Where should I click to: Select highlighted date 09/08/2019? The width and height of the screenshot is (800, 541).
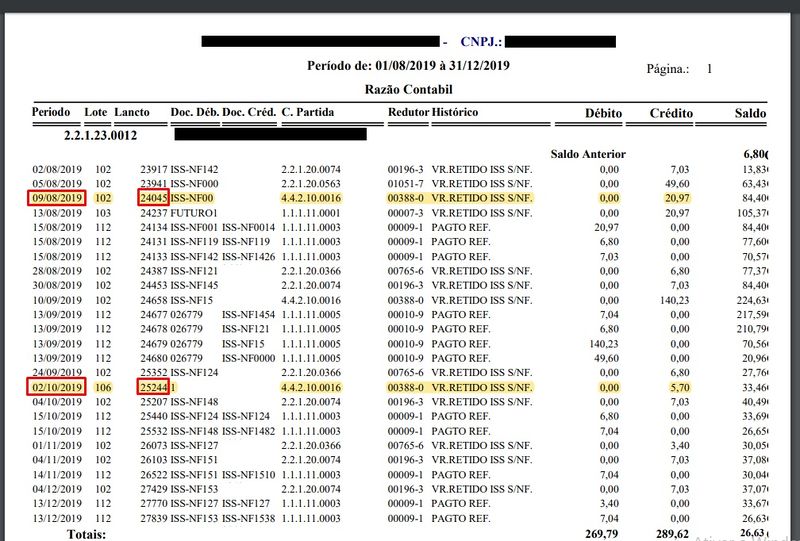pos(57,198)
